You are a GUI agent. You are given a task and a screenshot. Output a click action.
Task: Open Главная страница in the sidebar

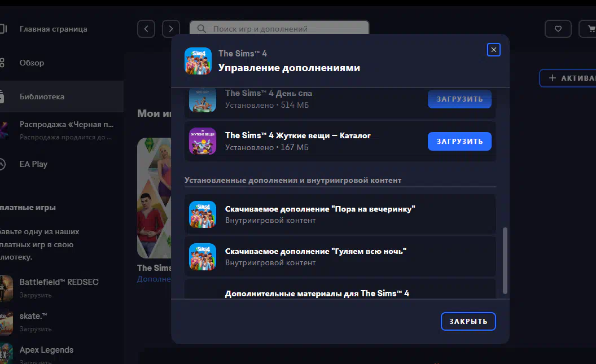[53, 29]
